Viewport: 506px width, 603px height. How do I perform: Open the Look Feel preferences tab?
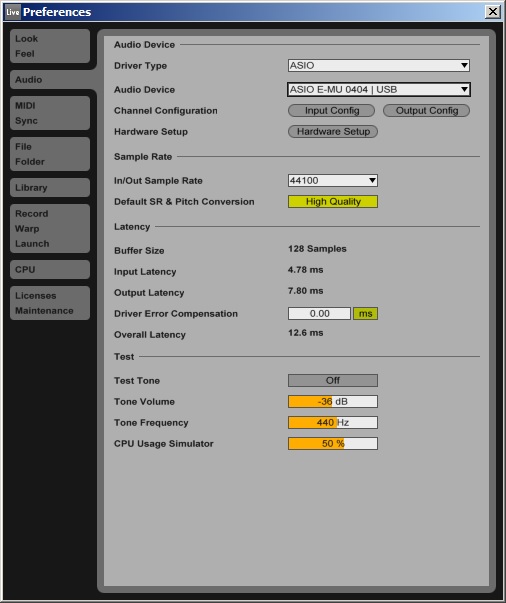(x=50, y=46)
